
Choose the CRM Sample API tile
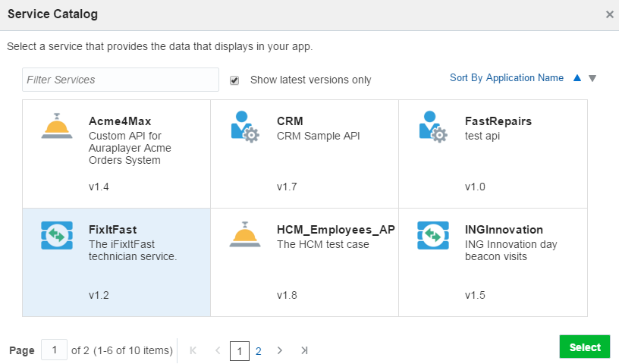(305, 154)
